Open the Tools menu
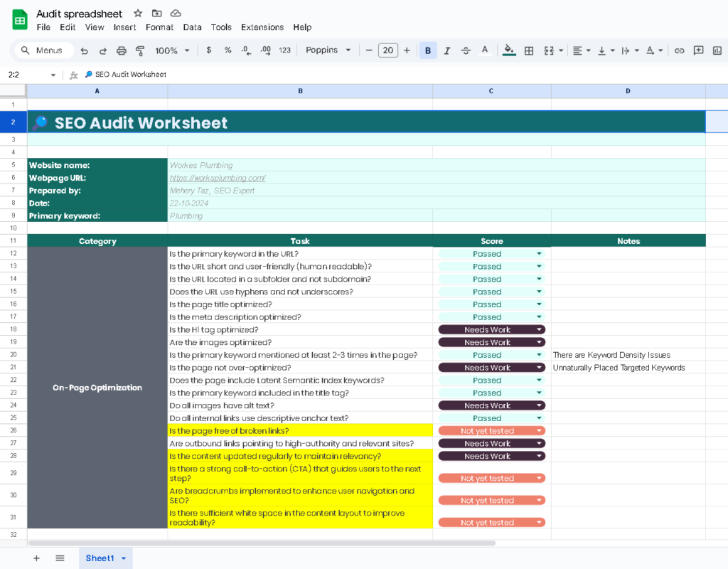Image resolution: width=728 pixels, height=569 pixels. (221, 28)
